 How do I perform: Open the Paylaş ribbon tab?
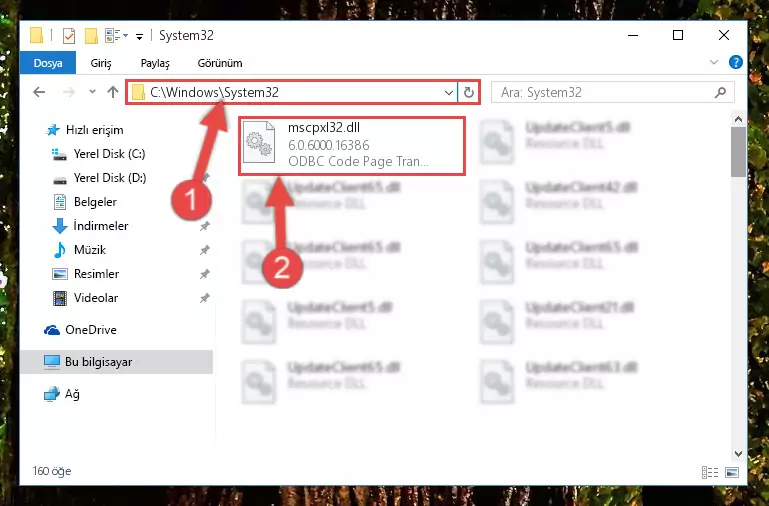tap(155, 63)
